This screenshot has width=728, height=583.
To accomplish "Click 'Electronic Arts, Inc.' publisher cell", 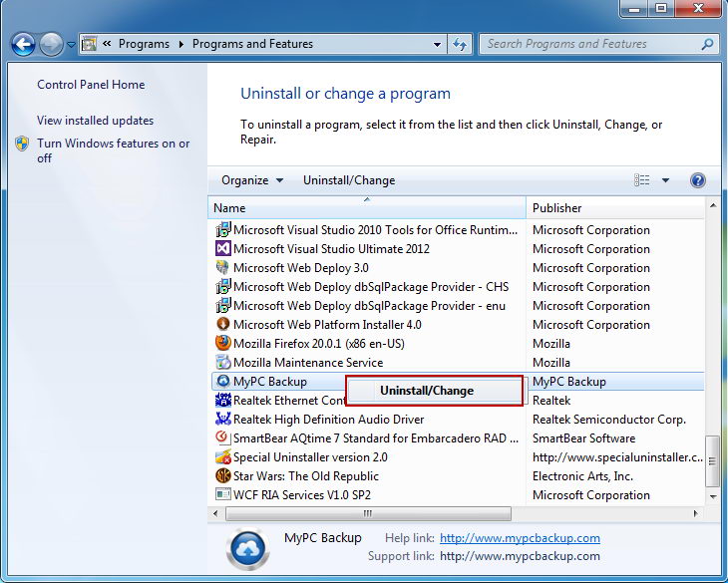I will click(x=582, y=476).
